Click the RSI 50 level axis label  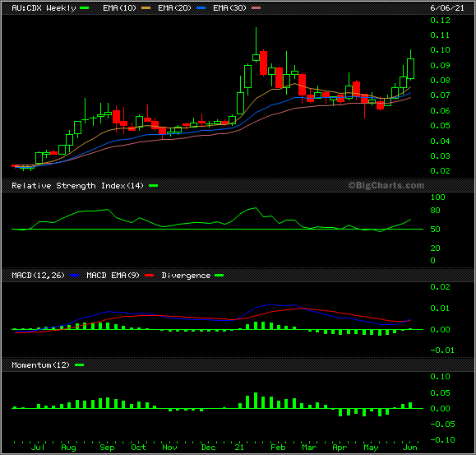pos(435,229)
